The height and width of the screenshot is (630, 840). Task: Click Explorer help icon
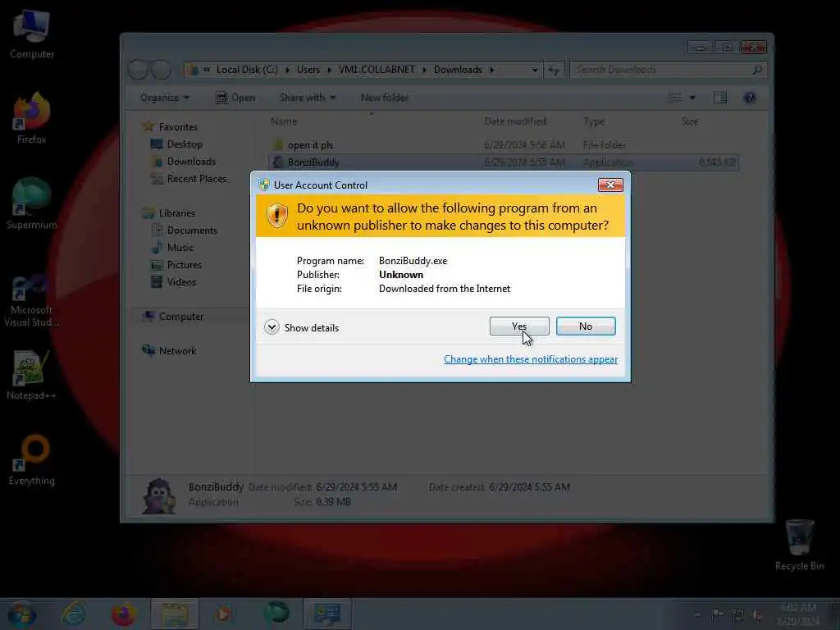tap(750, 98)
